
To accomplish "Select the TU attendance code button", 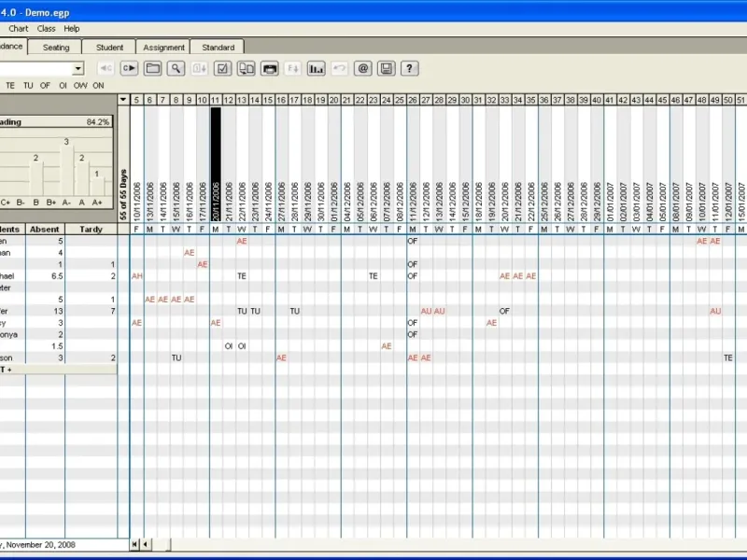I will point(28,86).
